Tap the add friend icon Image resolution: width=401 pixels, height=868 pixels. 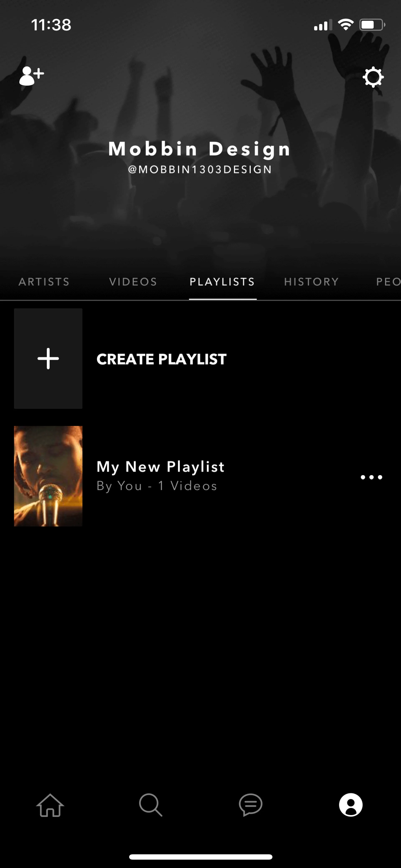pos(31,76)
